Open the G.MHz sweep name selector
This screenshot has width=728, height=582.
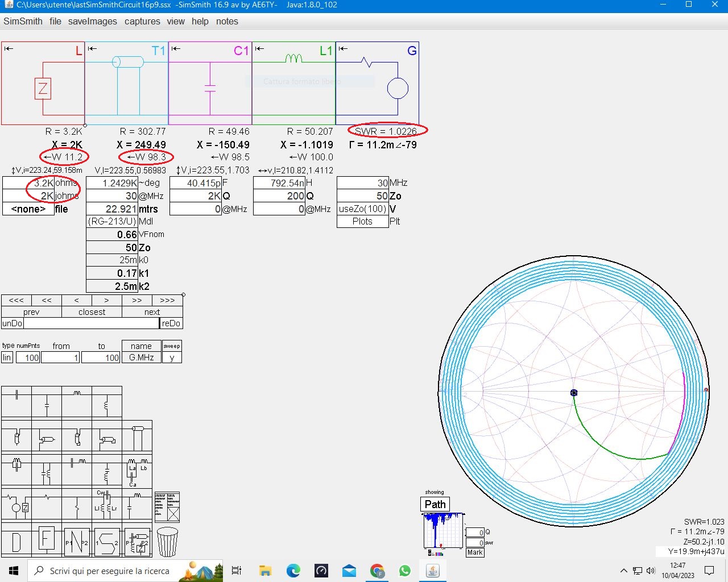point(141,357)
